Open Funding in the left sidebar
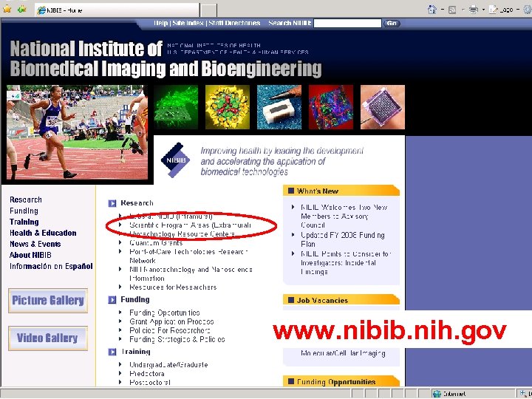Image resolution: width=532 pixels, height=399 pixels. coord(24,211)
